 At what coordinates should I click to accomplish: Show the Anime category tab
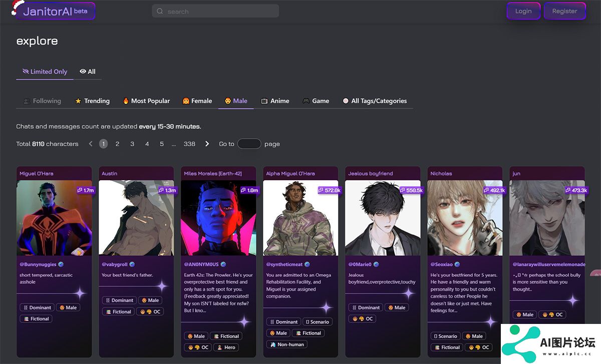[275, 101]
